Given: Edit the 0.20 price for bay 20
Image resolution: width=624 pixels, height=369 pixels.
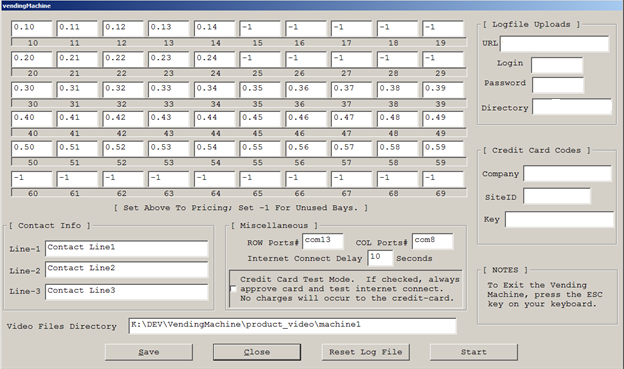Looking at the screenshot, I should [x=31, y=59].
